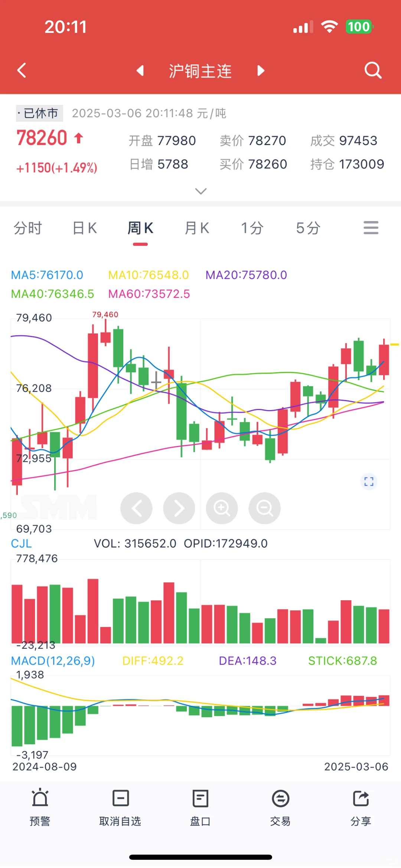Switch to 5分 chart tab

coord(308,228)
